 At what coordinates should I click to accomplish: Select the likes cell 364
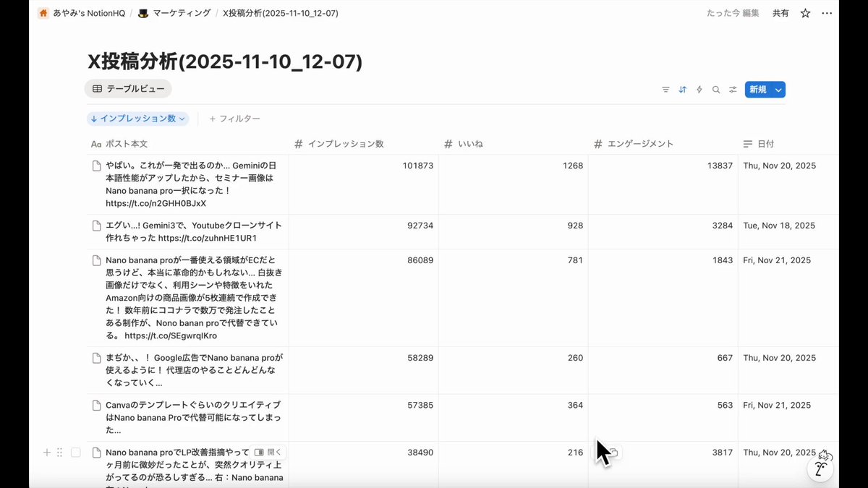(514, 418)
